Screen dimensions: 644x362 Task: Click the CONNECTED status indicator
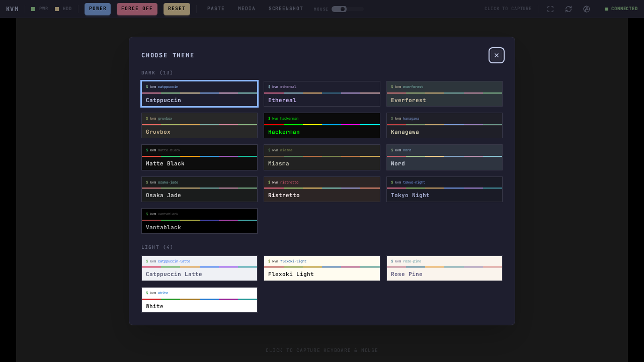(622, 9)
